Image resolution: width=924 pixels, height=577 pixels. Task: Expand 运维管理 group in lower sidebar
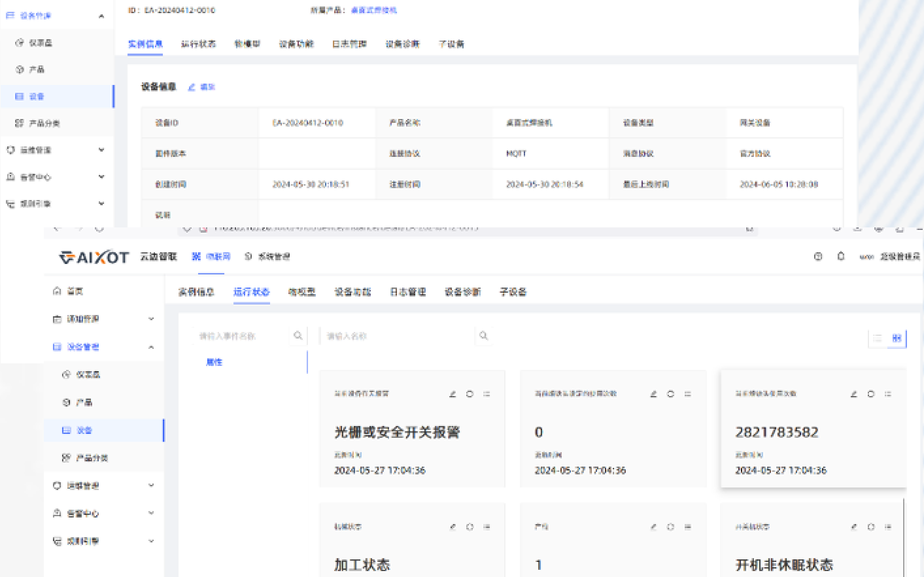click(151, 486)
